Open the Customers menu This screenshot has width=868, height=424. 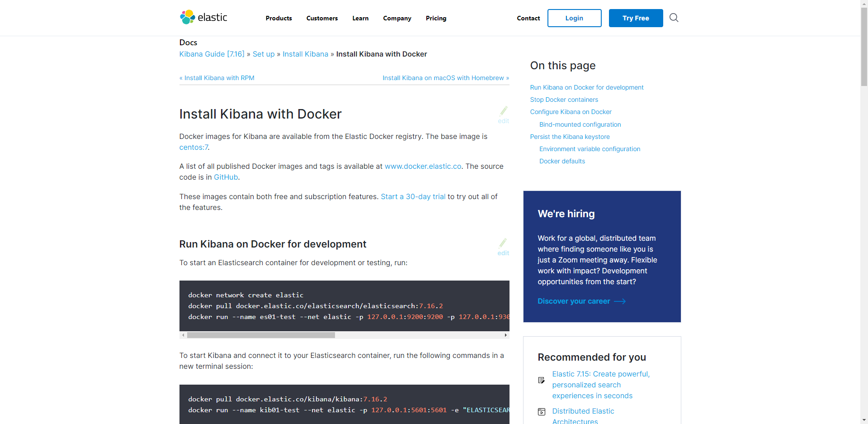coord(322,18)
